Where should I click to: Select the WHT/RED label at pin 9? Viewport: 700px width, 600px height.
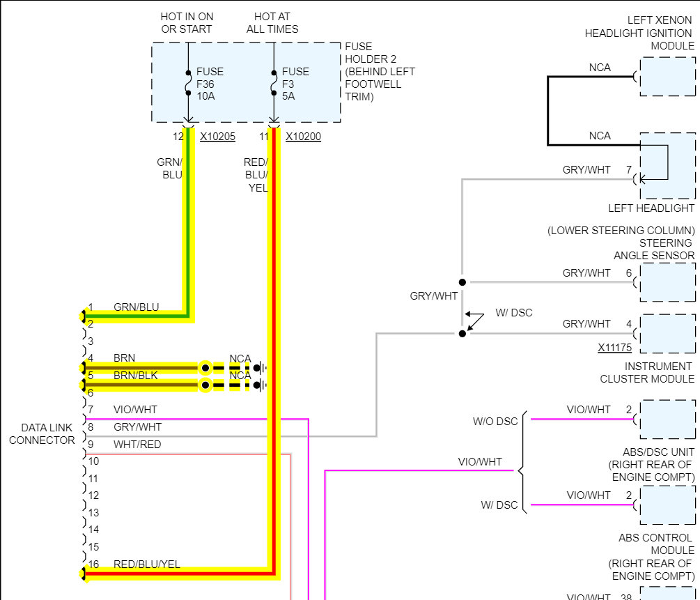click(137, 444)
